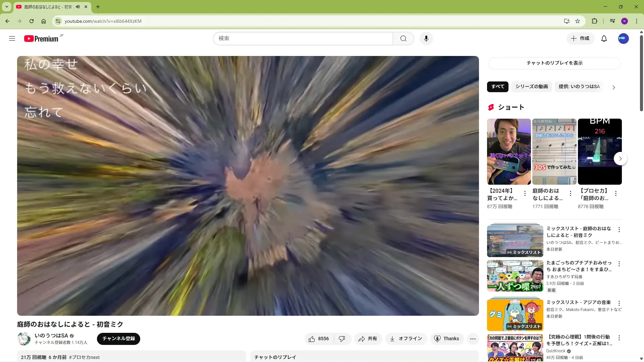This screenshot has height=362, width=644.
Task: Subscribe with the チャンネル登録 button
Action: pos(118,339)
